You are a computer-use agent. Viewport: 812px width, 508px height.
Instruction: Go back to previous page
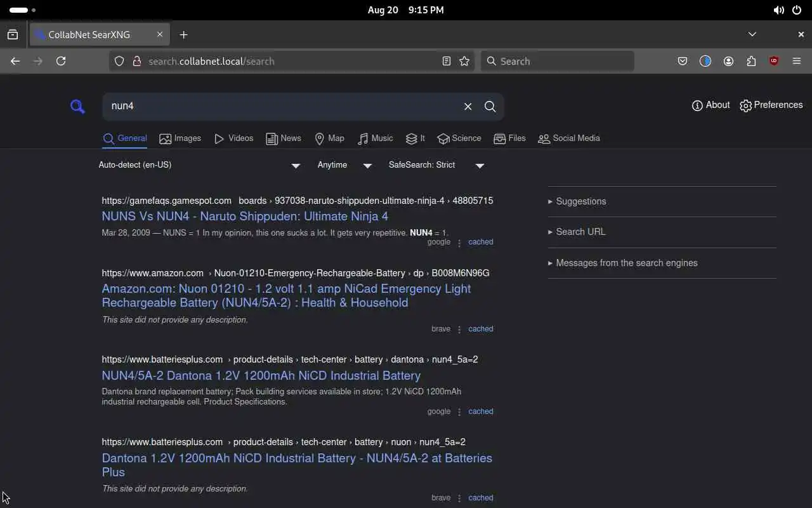pos(15,61)
